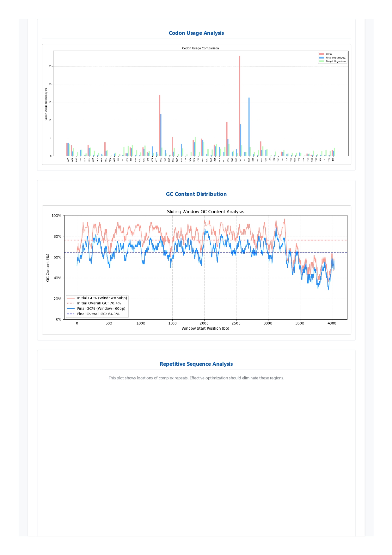Viewport: 392px width, 555px height.
Task: Click the 'Codon Usage Frequency (%)' axis label
Action: point(46,103)
